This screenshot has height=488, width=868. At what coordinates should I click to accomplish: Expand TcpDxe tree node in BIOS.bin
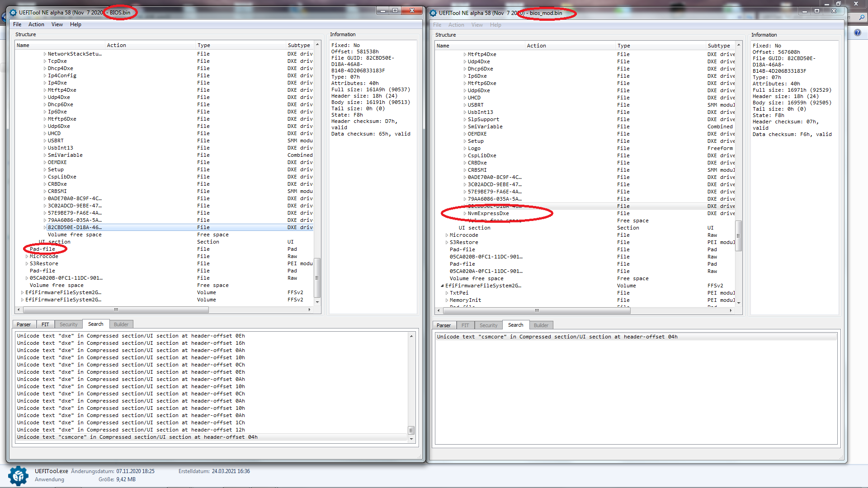[x=45, y=61]
